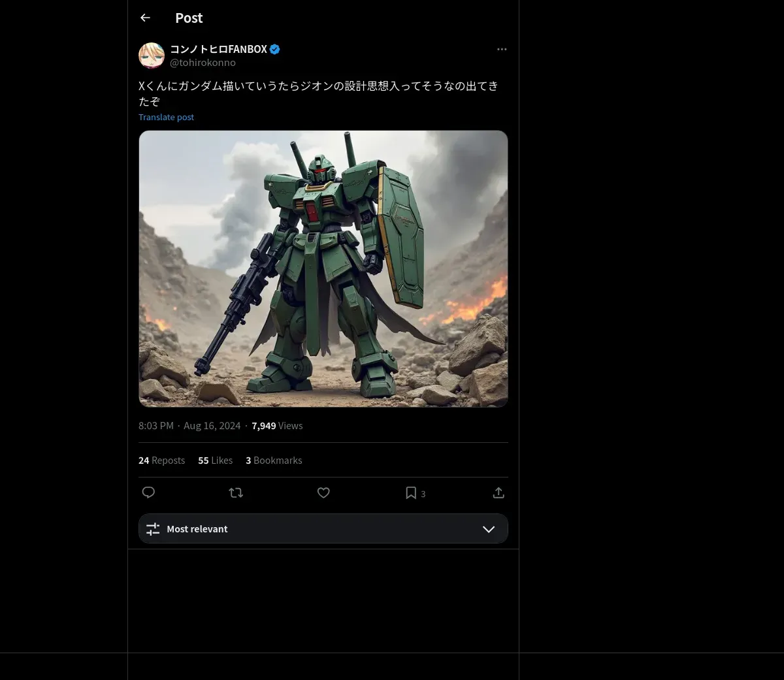Click the sort filter sliders icon
The image size is (784, 680).
point(153,529)
